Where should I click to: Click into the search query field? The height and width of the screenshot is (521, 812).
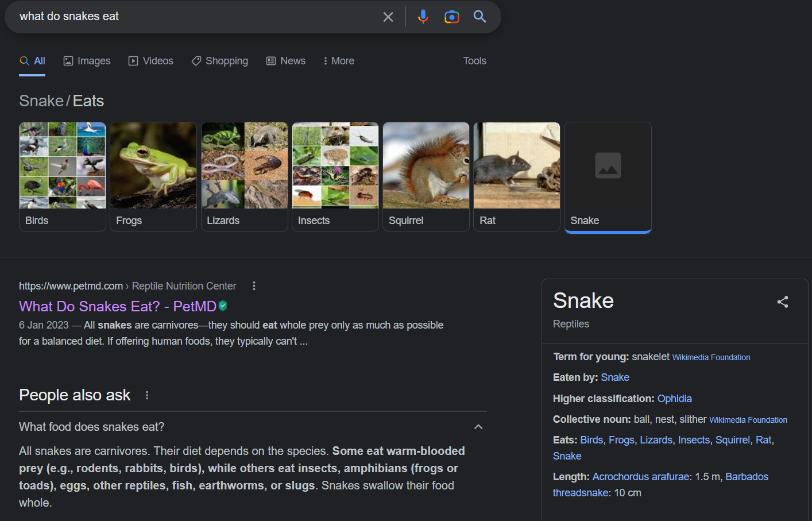click(x=195, y=17)
